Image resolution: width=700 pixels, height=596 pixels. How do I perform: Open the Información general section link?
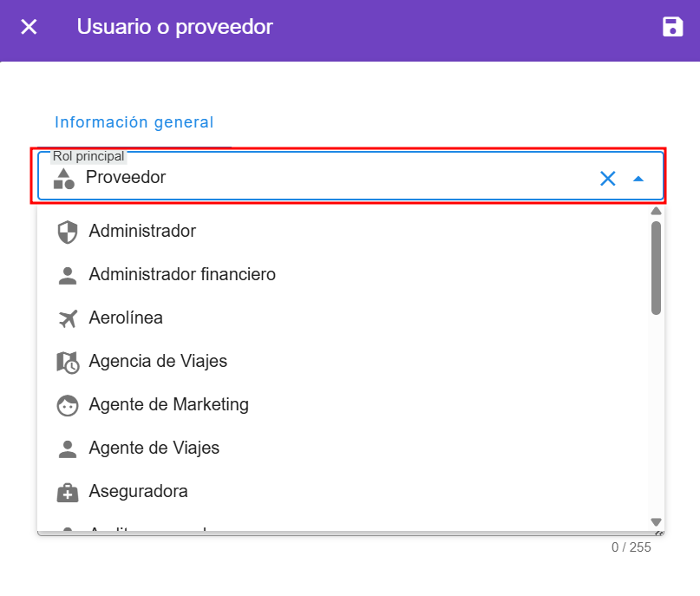[x=134, y=122]
